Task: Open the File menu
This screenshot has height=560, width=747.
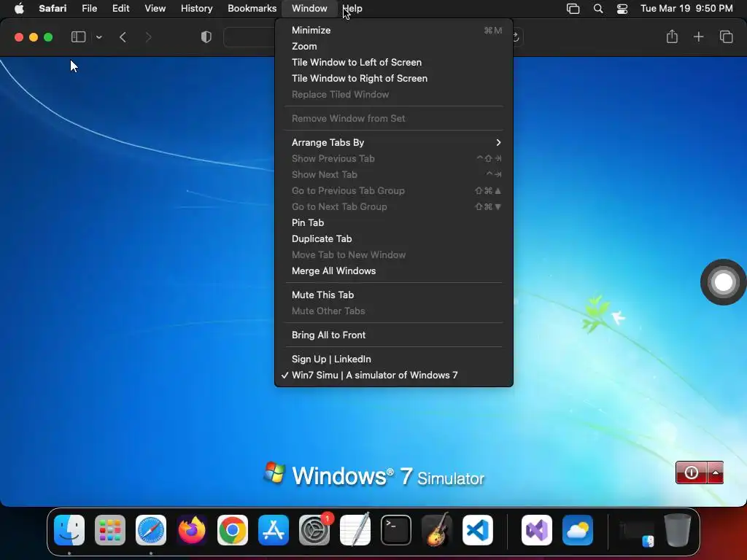Action: click(89, 9)
